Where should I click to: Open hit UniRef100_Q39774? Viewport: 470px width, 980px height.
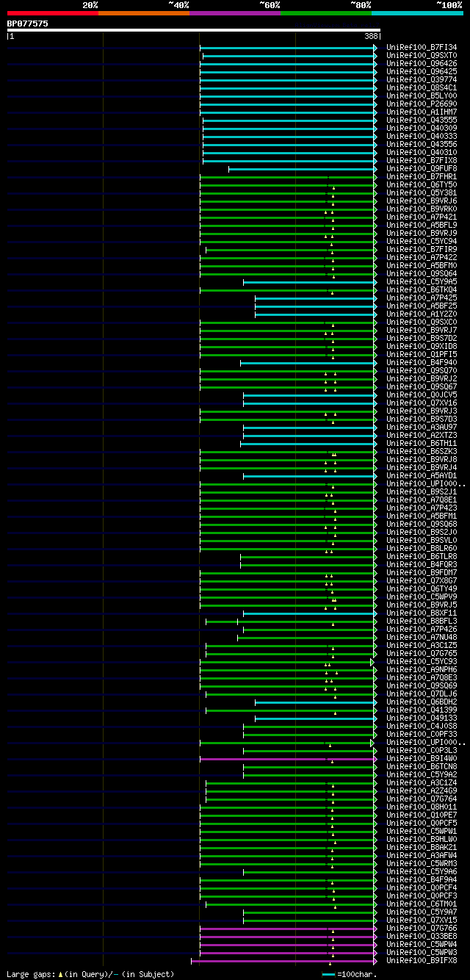tap(422, 80)
